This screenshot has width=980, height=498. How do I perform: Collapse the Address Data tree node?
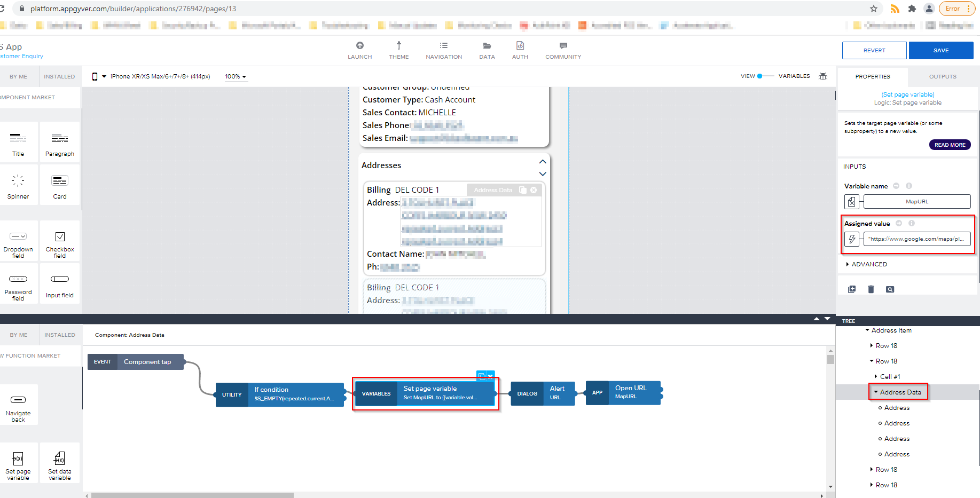coord(876,392)
